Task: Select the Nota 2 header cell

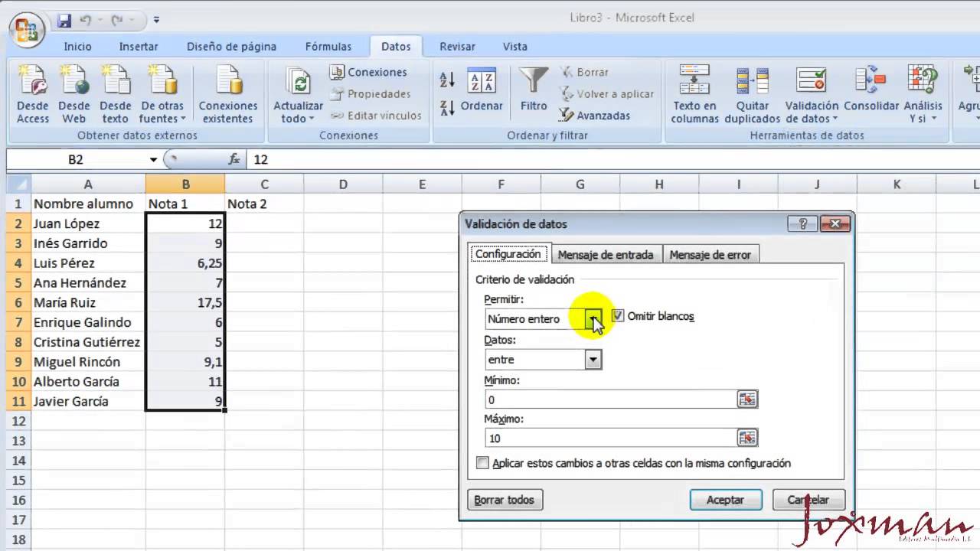Action: click(x=264, y=204)
